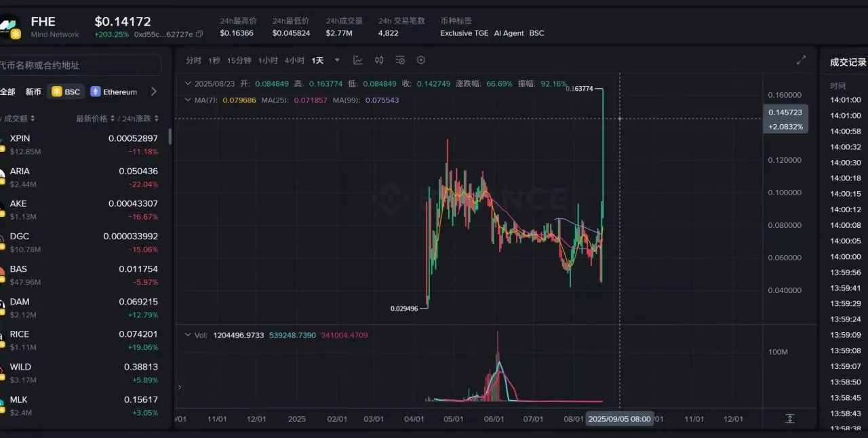Click the token name search input field
This screenshot has height=438, width=868.
click(x=81, y=65)
